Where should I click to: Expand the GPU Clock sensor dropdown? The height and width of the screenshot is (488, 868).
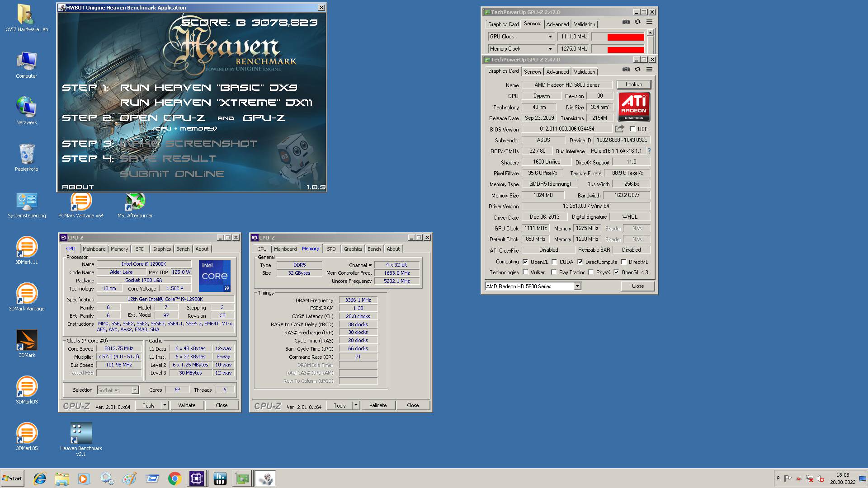[x=550, y=37]
